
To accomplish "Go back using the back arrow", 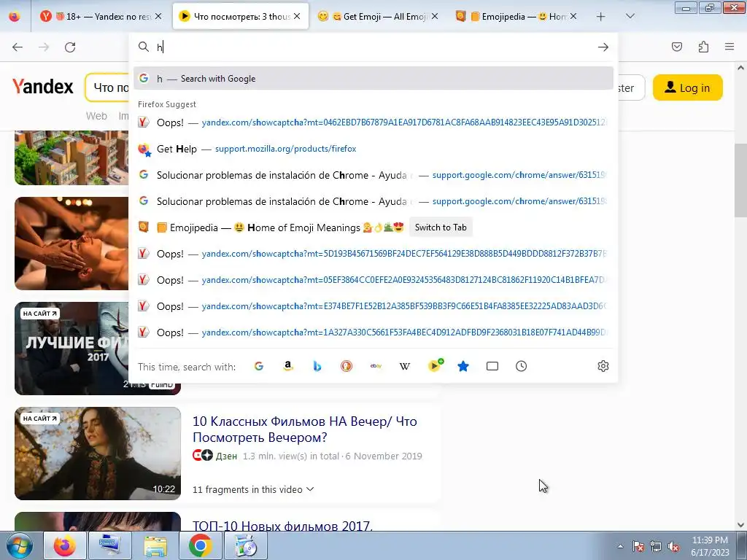I will 18,47.
